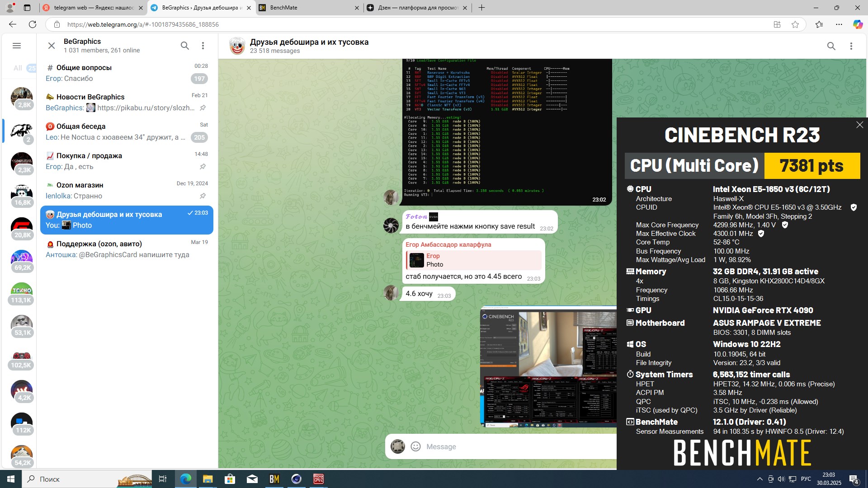Open the chat avatar with 4,2K badge
The width and height of the screenshot is (868, 488).
22,391
